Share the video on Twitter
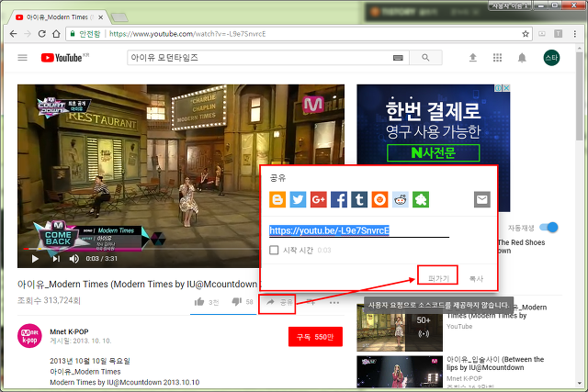 click(x=298, y=199)
